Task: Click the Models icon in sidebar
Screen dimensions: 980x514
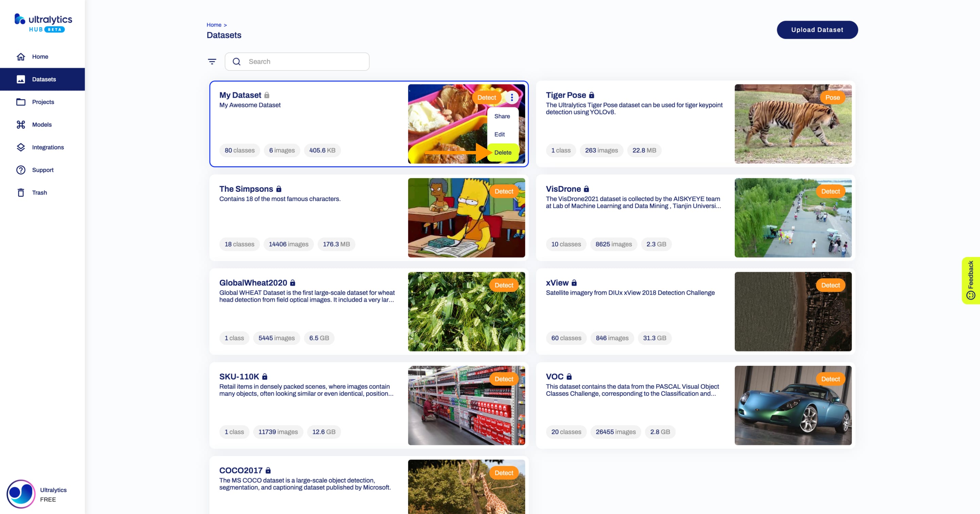Action: click(21, 124)
